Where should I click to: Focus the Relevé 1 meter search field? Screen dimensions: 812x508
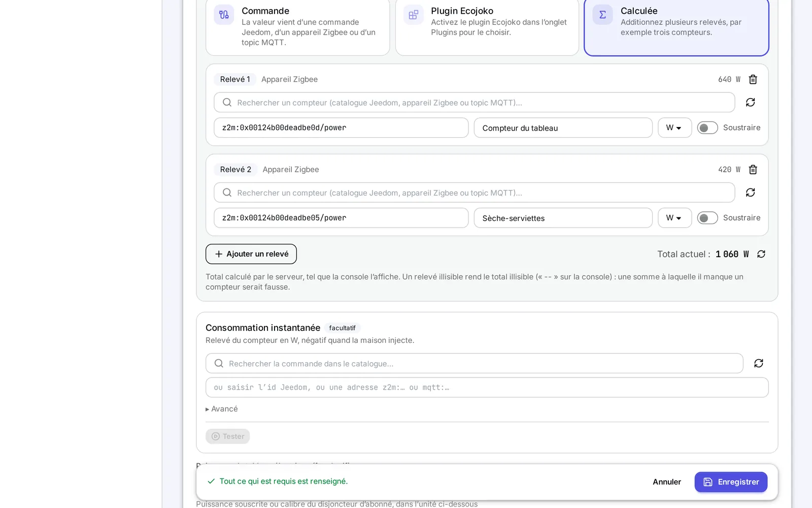[475, 102]
